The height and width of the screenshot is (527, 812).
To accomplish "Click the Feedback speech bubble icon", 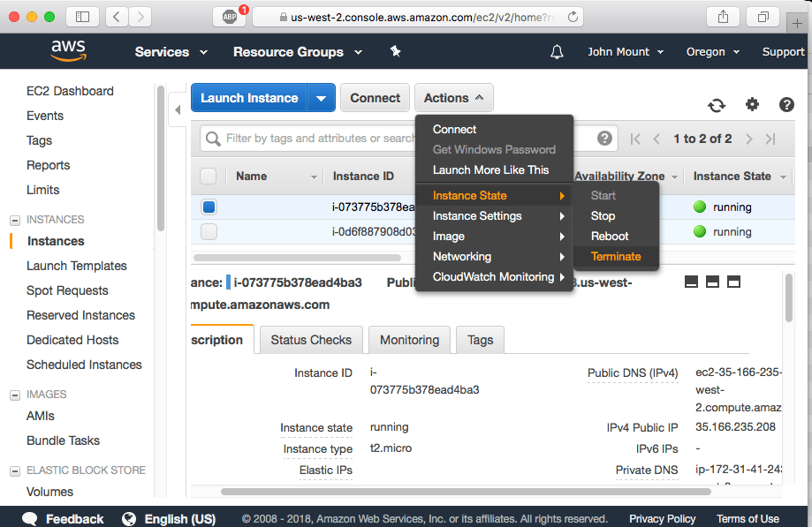I will (30, 519).
